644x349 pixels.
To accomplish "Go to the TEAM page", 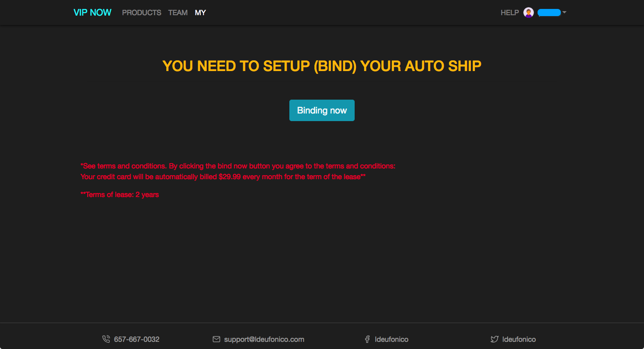I will [178, 13].
